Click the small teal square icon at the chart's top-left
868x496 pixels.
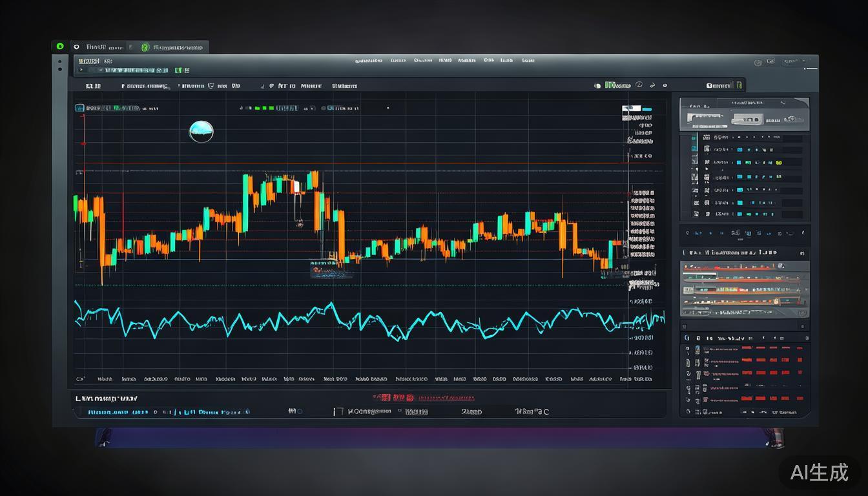[x=79, y=108]
